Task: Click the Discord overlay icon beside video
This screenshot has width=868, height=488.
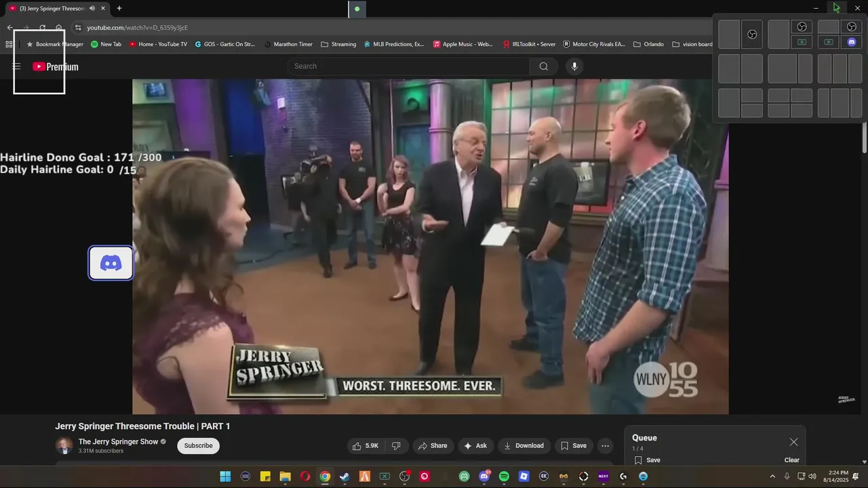Action: (111, 263)
